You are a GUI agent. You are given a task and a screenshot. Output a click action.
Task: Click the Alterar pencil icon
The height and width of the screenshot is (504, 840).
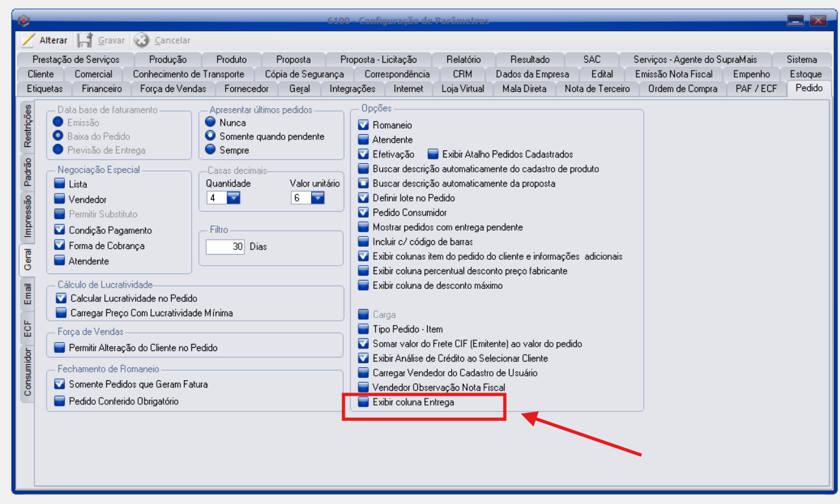27,40
